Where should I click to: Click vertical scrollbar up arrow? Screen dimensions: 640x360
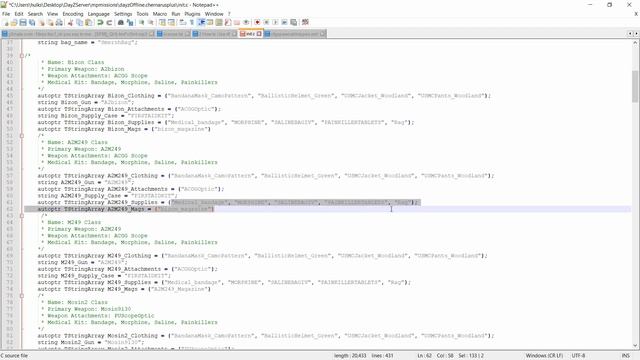click(636, 42)
